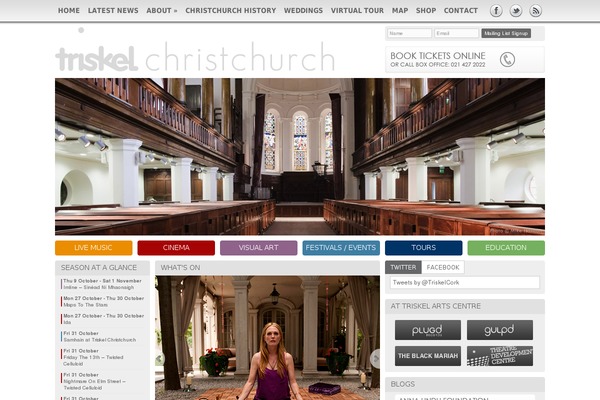This screenshot has width=600, height=400.
Task: Switch to the Twitter tab
Action: [x=403, y=267]
